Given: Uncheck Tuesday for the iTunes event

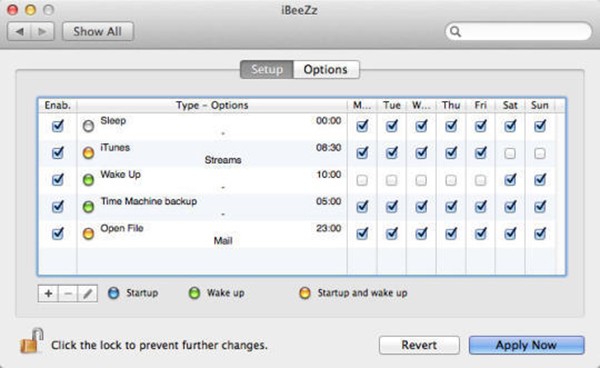Looking at the screenshot, I should pos(391,153).
